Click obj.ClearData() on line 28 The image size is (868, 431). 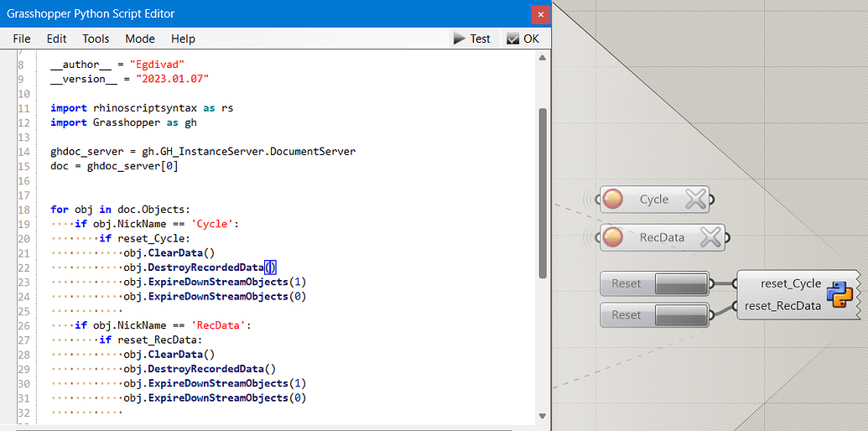[169, 354]
